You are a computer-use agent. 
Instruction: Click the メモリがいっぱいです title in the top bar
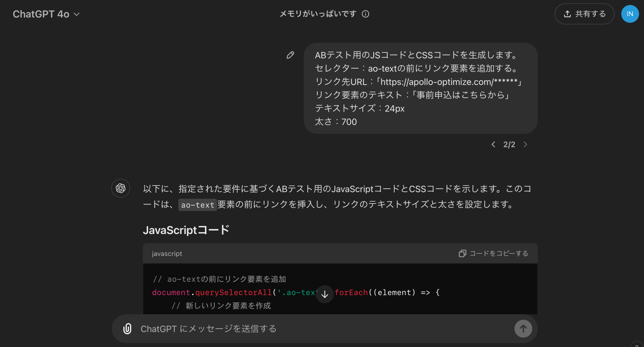[318, 14]
